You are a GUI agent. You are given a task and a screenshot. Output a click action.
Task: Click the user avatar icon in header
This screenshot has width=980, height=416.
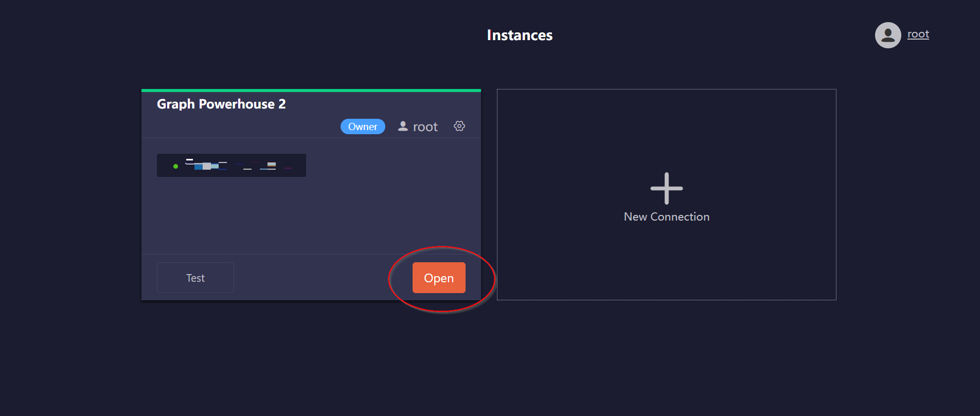click(x=887, y=35)
